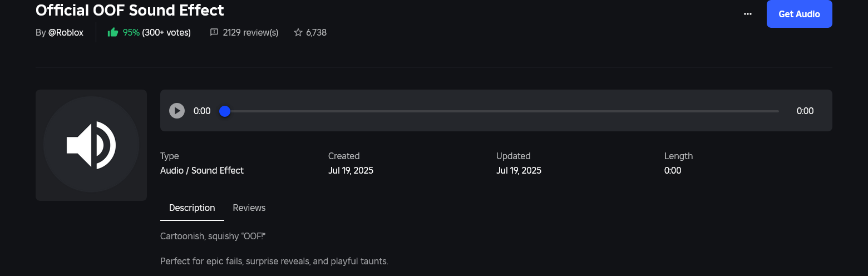Image resolution: width=868 pixels, height=276 pixels.
Task: Click the Audio / Sound Effect type value
Action: (202, 170)
